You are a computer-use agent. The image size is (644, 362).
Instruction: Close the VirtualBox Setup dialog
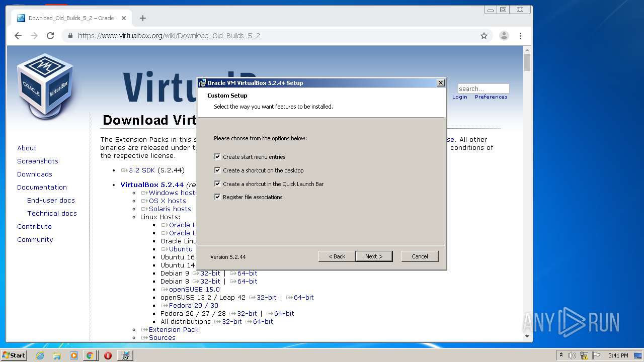440,83
